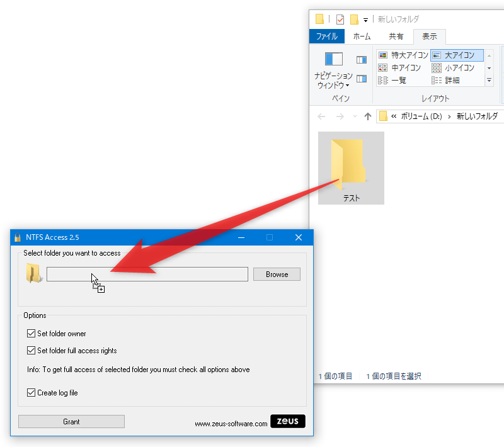
Task: Click the Explorer title bar folder icon
Action: 320,19
